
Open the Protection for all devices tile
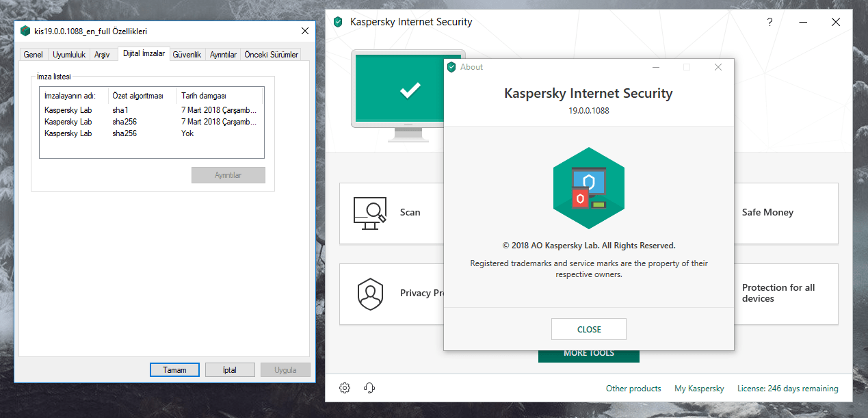786,294
